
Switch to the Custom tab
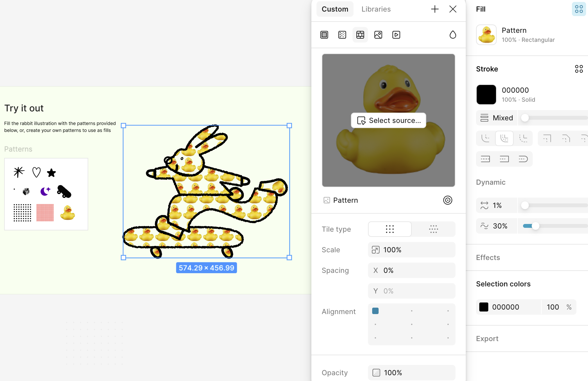point(335,9)
